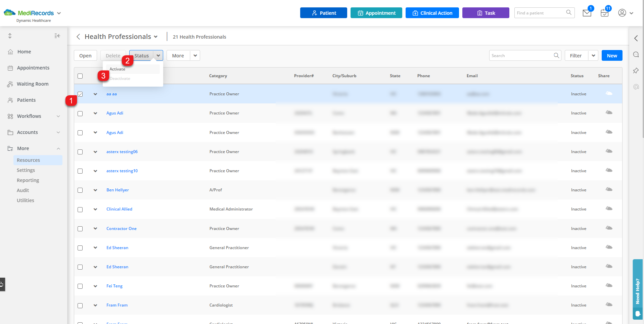Screen dimensions: 644x324
Task: Check the asterx testing06 row checkbox
Action: tap(80, 152)
